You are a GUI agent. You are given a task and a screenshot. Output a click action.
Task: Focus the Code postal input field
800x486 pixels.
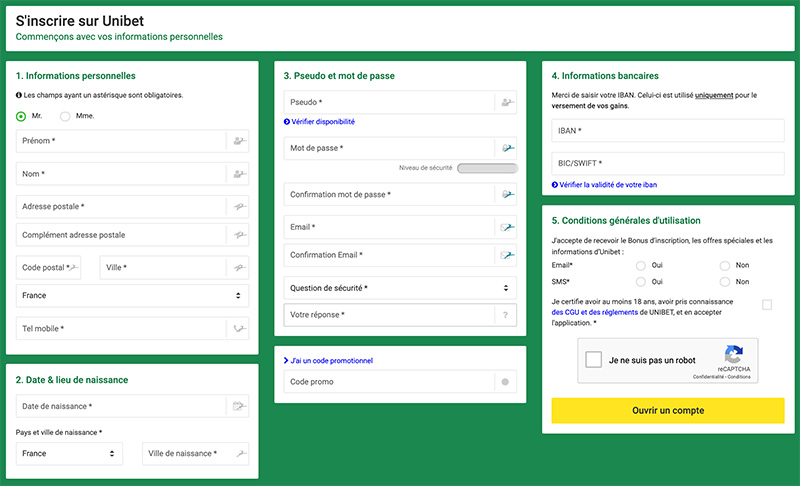pyautogui.click(x=48, y=267)
